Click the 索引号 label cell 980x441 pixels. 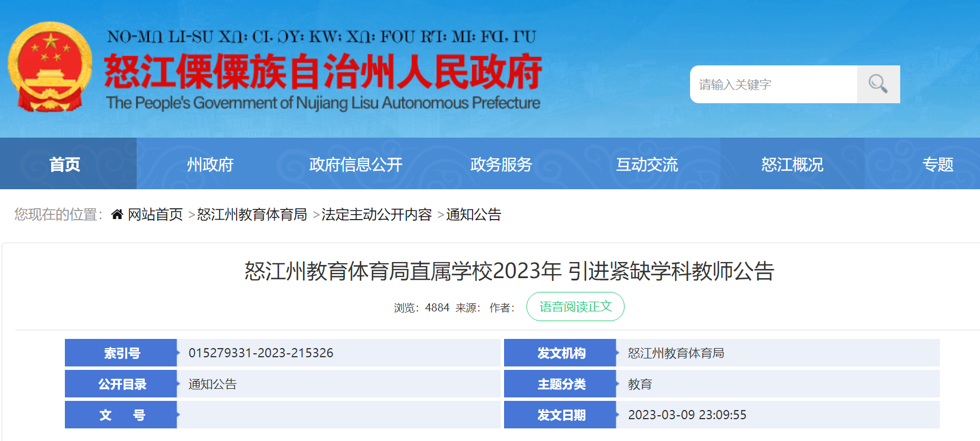(x=121, y=353)
